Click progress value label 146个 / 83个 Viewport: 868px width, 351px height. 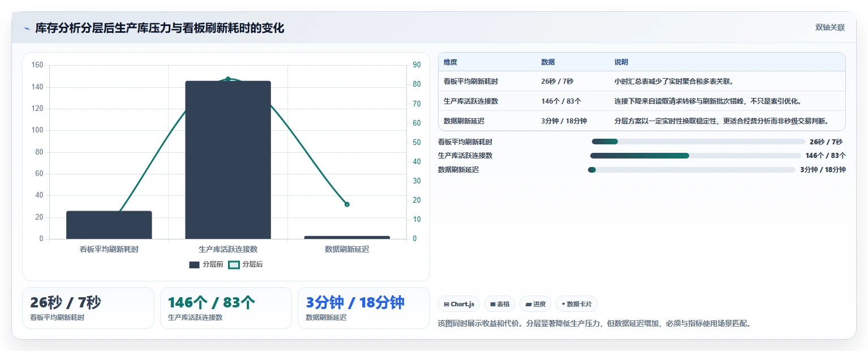[826, 156]
